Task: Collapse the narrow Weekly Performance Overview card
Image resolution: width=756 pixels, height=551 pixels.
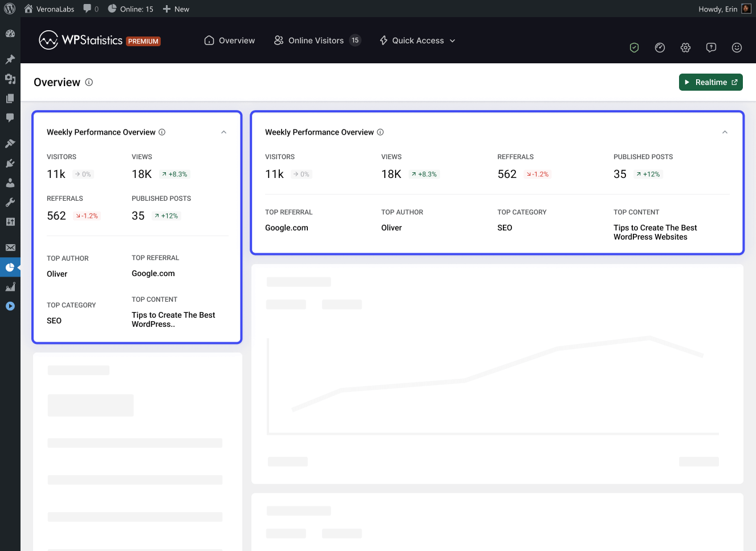Action: click(223, 132)
